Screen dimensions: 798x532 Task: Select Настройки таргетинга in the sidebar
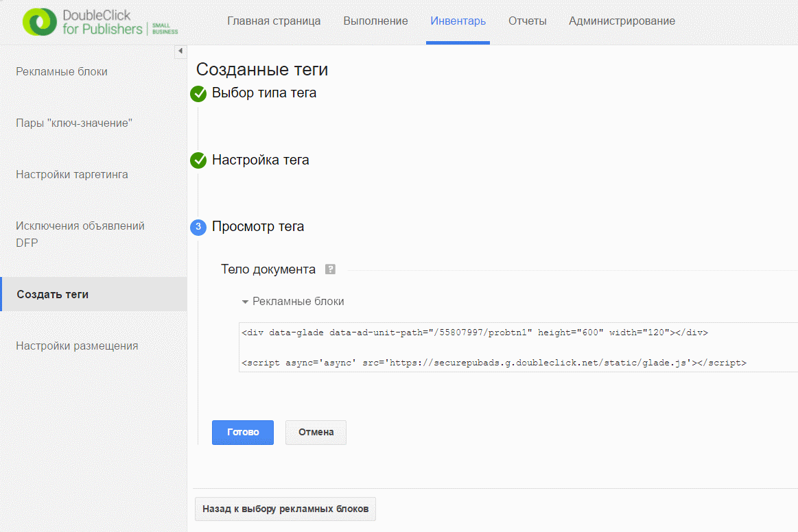click(x=72, y=174)
